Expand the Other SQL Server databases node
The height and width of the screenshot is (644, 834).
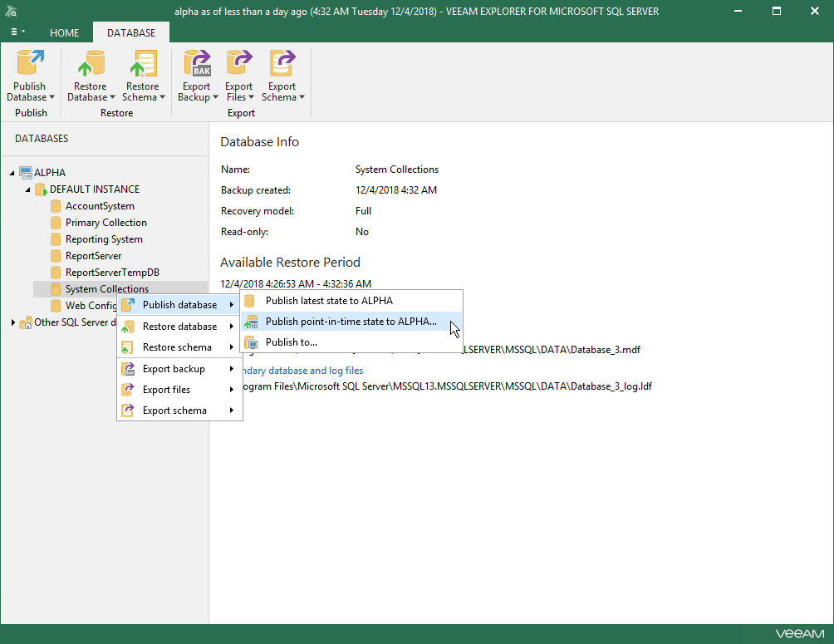pyautogui.click(x=12, y=322)
